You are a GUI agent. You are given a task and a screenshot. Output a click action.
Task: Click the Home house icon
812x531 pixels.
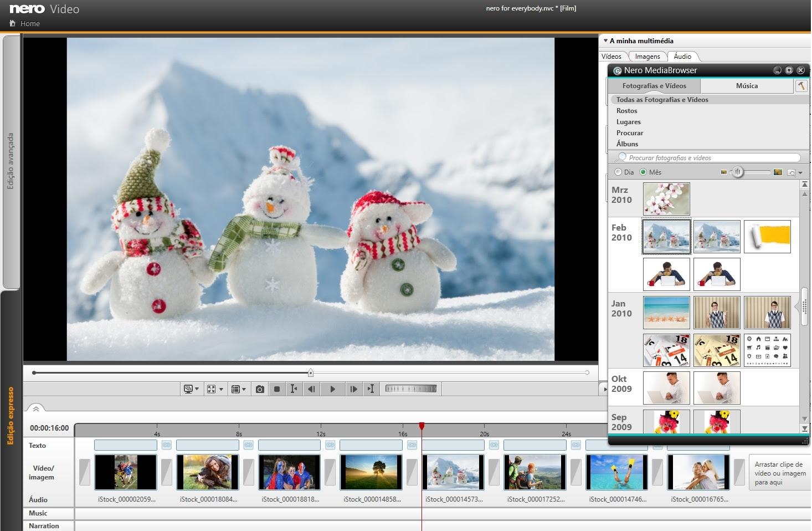[x=12, y=24]
